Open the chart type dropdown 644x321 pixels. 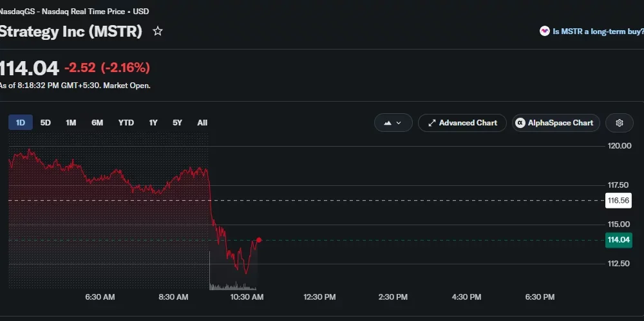pyautogui.click(x=393, y=123)
